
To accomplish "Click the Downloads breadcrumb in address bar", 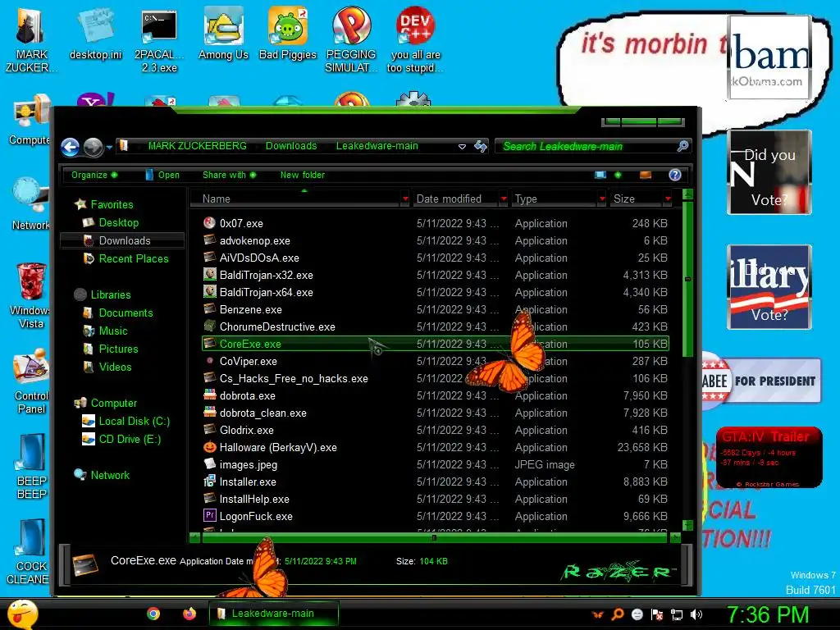I will tap(291, 146).
